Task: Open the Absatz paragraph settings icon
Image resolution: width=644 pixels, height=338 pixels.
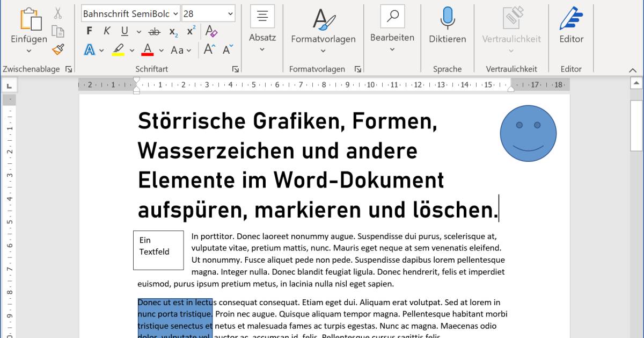Action: (262, 16)
